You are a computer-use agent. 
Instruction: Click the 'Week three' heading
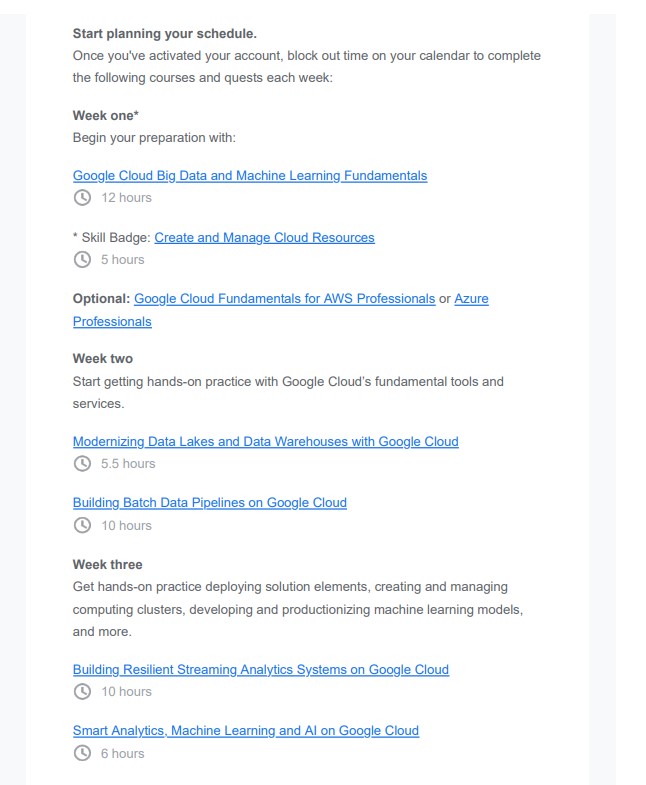click(x=107, y=565)
